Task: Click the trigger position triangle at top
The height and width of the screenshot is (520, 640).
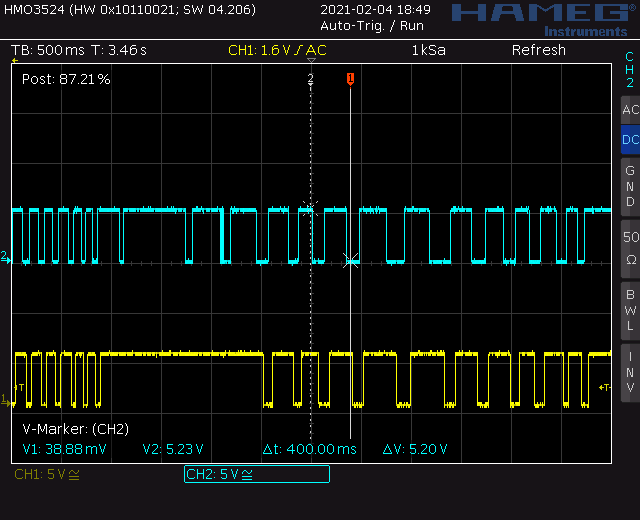Action: [311, 60]
